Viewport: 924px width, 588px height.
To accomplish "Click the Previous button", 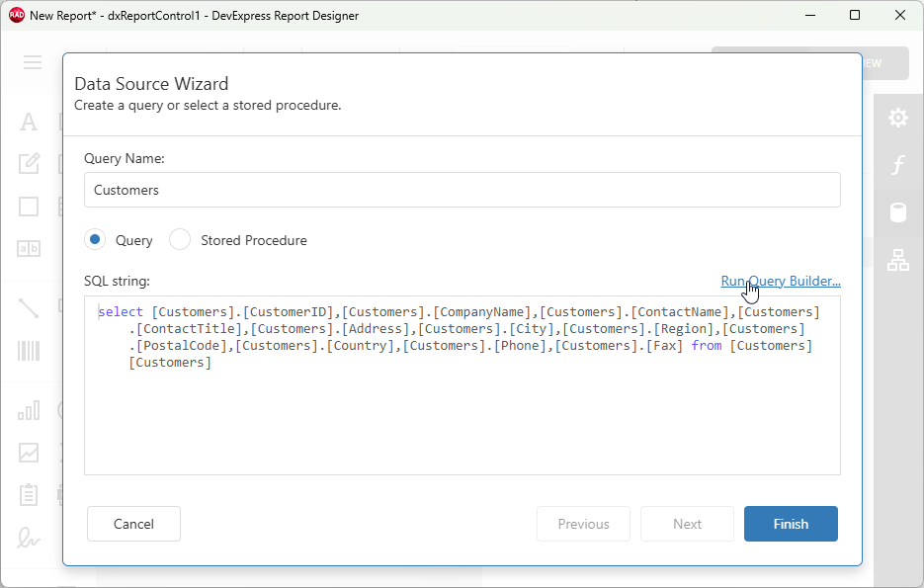I will 583,524.
